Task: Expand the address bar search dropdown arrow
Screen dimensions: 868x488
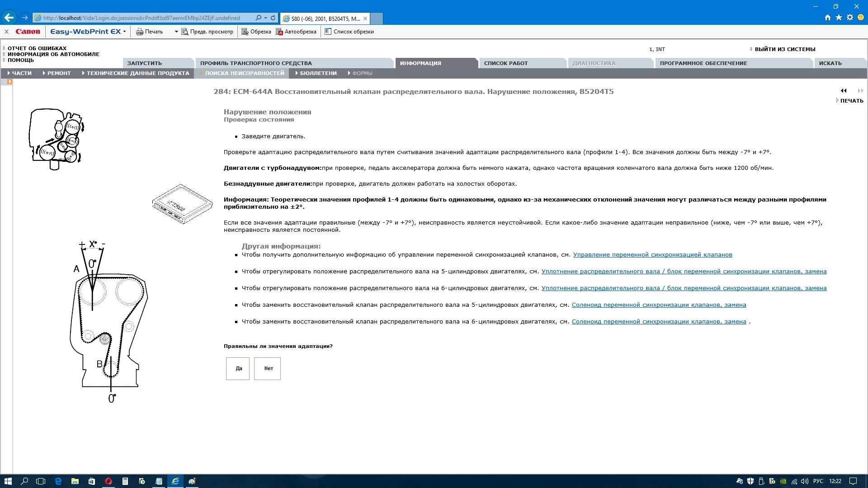Action: point(265,18)
